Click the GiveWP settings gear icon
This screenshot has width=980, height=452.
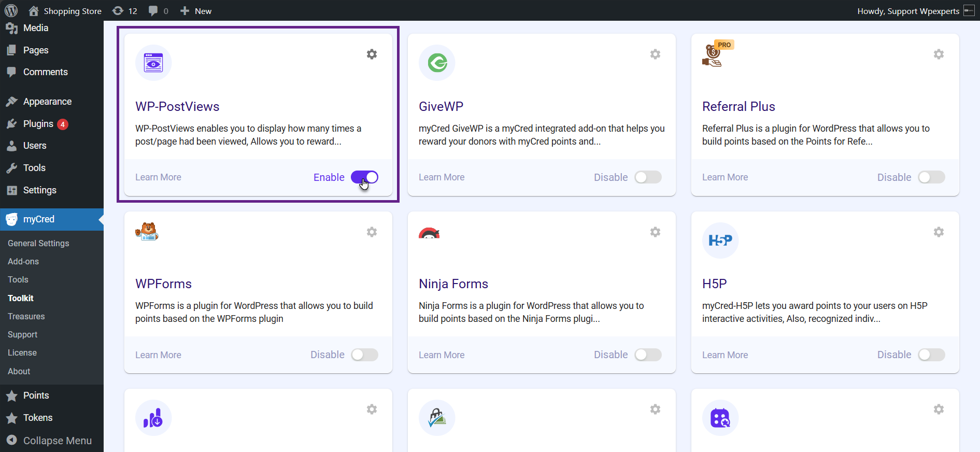click(655, 54)
